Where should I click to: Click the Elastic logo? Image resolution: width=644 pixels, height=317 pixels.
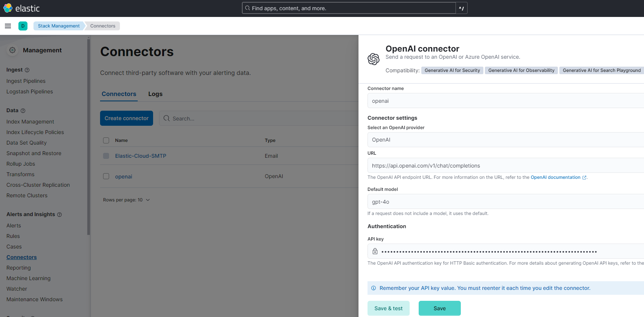(x=21, y=8)
